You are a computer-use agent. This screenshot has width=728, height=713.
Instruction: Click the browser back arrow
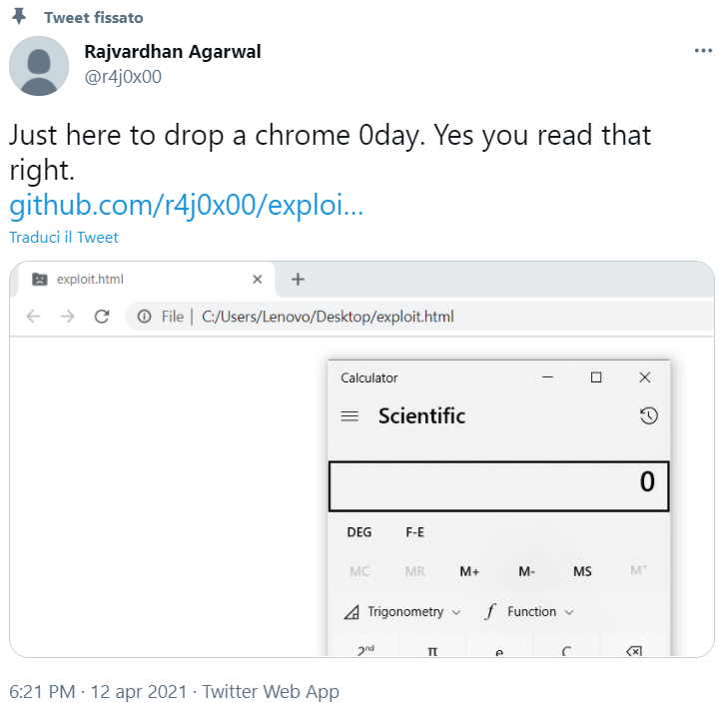click(x=33, y=317)
